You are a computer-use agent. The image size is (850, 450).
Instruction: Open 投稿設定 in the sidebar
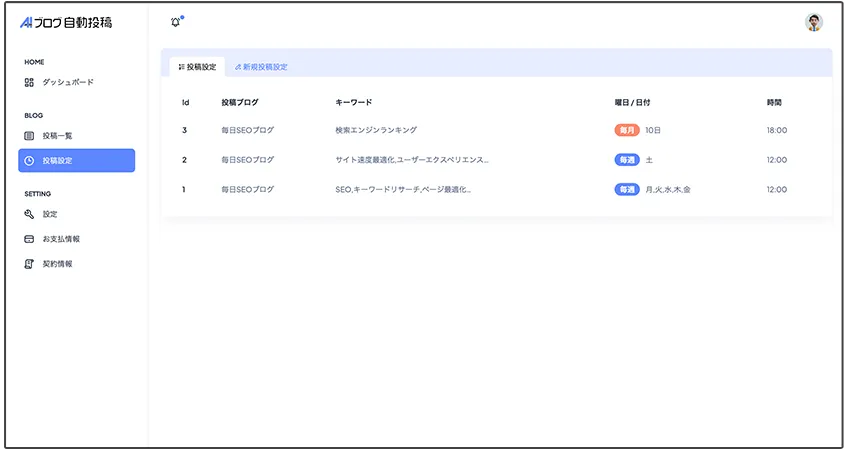point(76,160)
